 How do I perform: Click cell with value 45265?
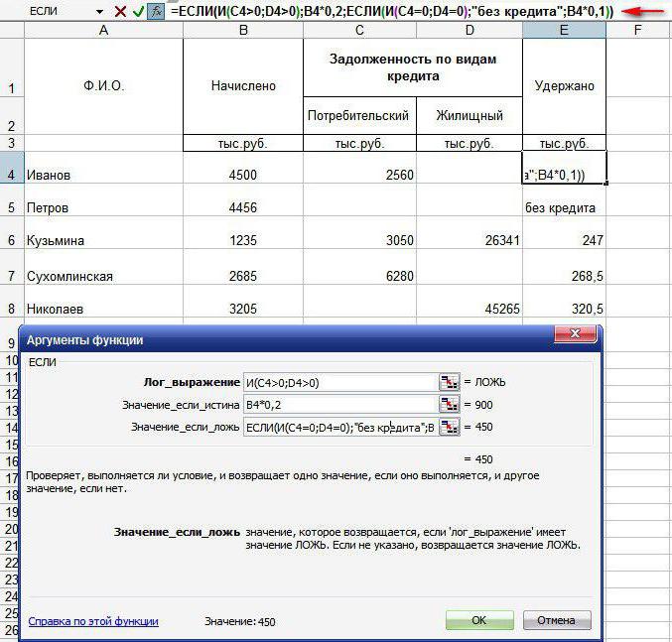tap(470, 301)
